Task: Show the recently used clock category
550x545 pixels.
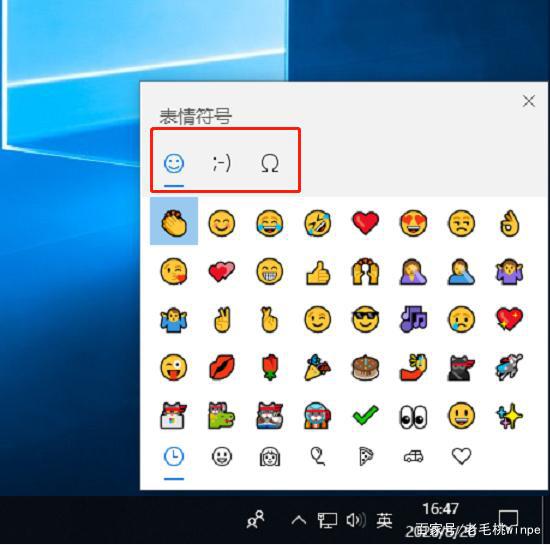Action: point(174,457)
